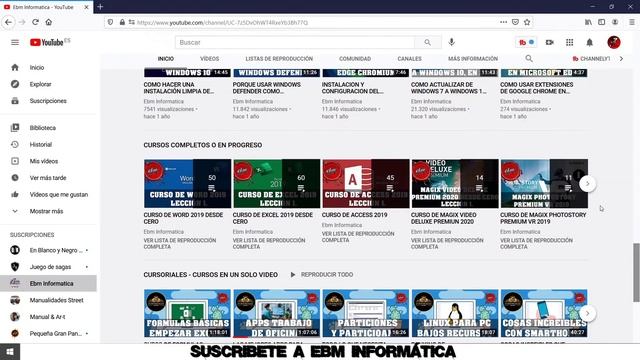Open Curso de Word 2019 playlist thumbnail
This screenshot has height=360, width=640.
point(187,184)
